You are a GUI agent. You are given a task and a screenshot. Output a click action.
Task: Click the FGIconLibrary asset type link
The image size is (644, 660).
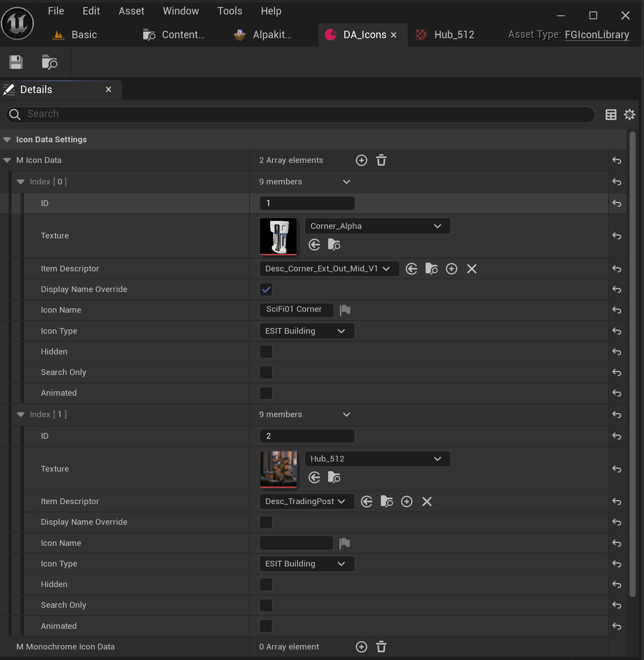(597, 35)
